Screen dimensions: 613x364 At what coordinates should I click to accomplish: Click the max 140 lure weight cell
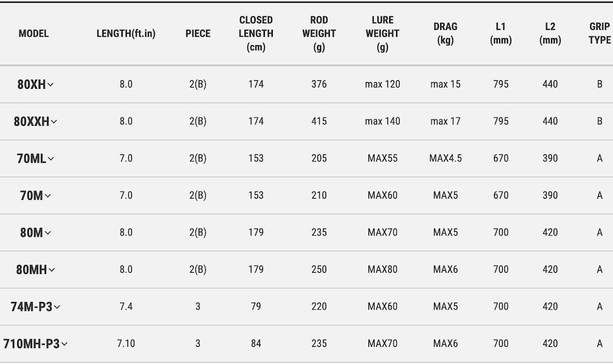tap(383, 121)
